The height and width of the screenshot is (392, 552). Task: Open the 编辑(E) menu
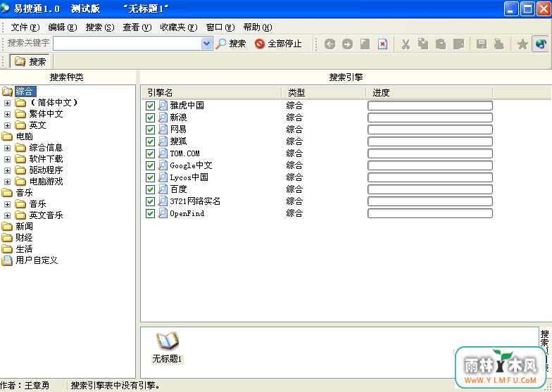click(x=62, y=27)
